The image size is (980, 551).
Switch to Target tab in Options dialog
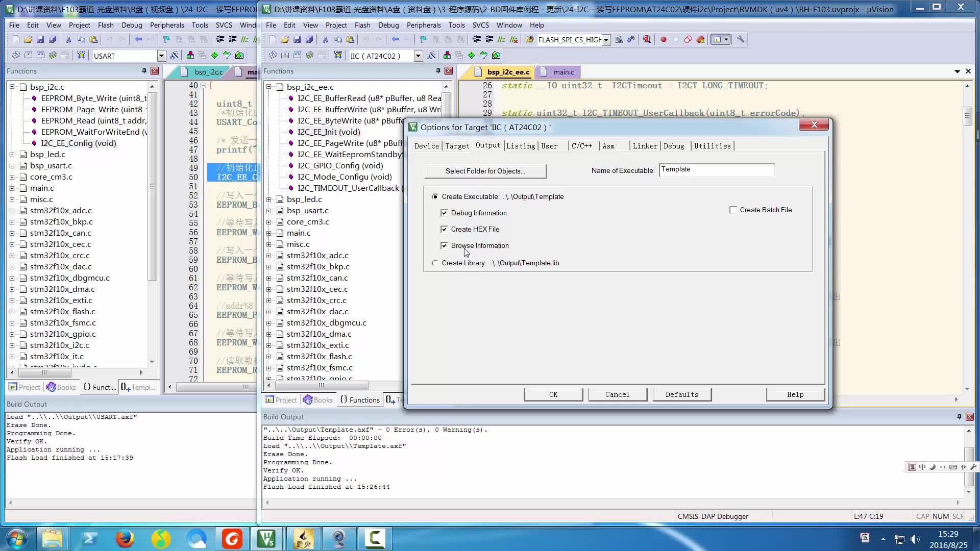coord(457,146)
